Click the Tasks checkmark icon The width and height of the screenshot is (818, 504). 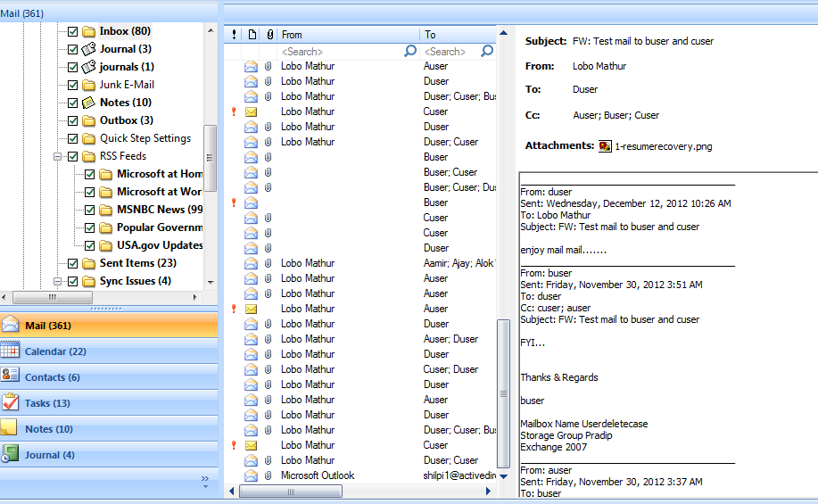click(x=10, y=402)
